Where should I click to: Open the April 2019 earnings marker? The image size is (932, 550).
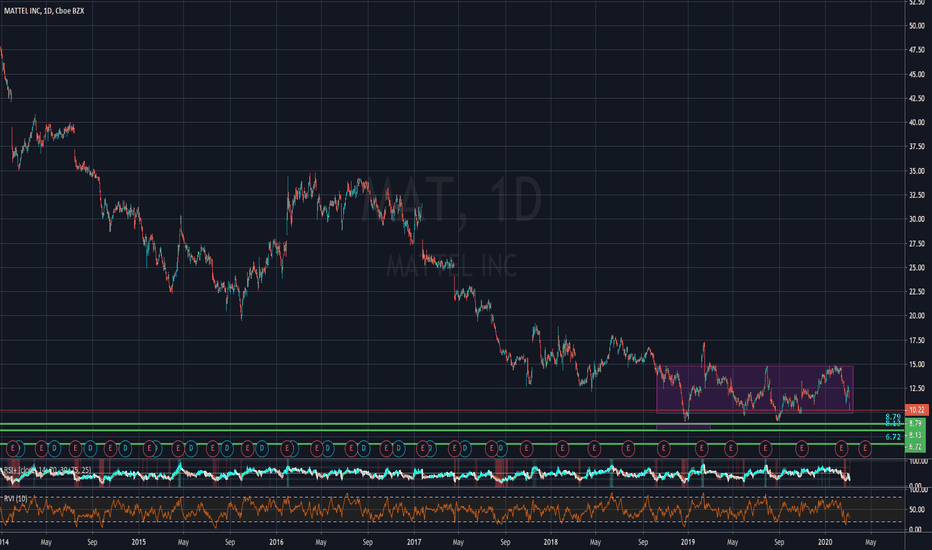point(731,448)
